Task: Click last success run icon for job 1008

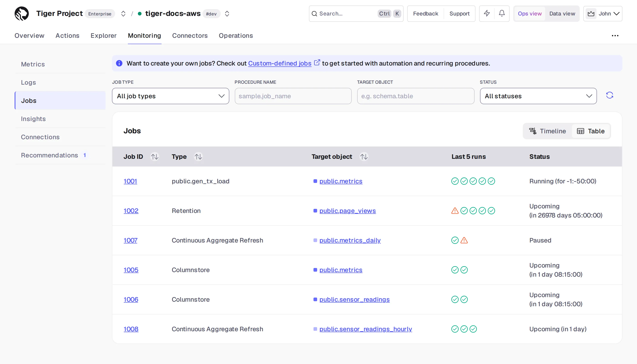Action: point(473,329)
